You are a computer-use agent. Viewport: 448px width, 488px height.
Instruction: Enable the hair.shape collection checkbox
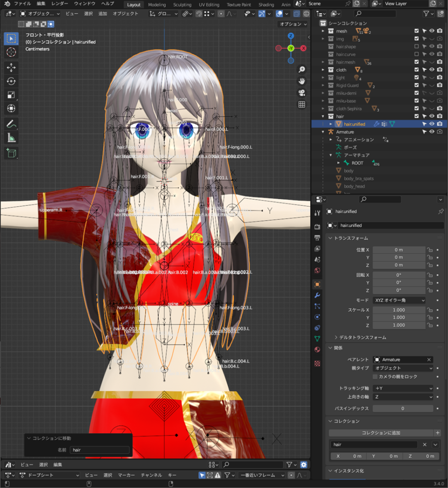tap(417, 46)
